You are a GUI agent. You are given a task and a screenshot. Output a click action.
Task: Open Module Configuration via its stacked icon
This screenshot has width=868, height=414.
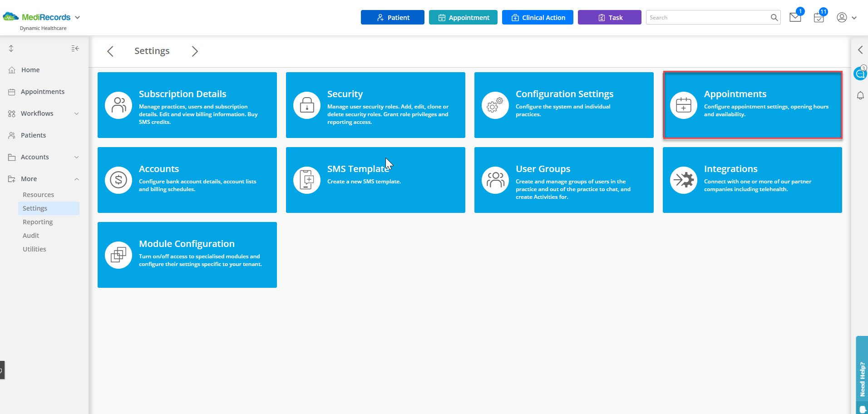point(118,255)
